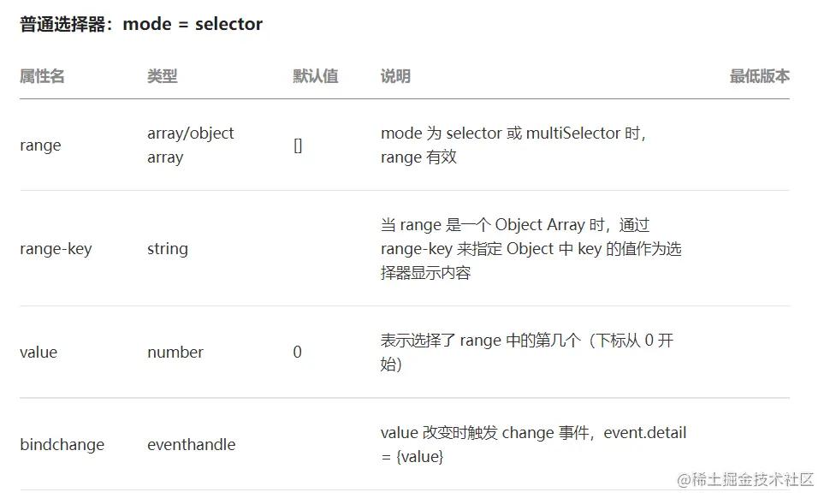The width and height of the screenshot is (830, 504).
Task: Click the 属性名 column header
Action: [x=42, y=76]
